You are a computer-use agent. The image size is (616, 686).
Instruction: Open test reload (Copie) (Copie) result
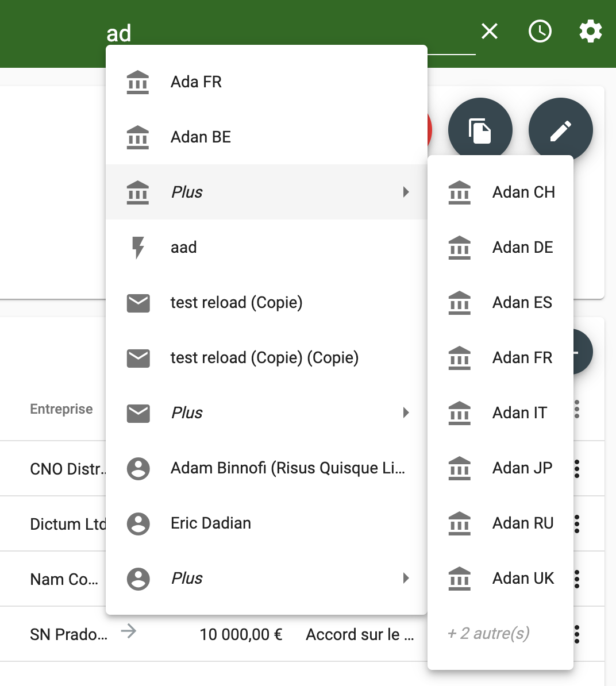[267, 357]
